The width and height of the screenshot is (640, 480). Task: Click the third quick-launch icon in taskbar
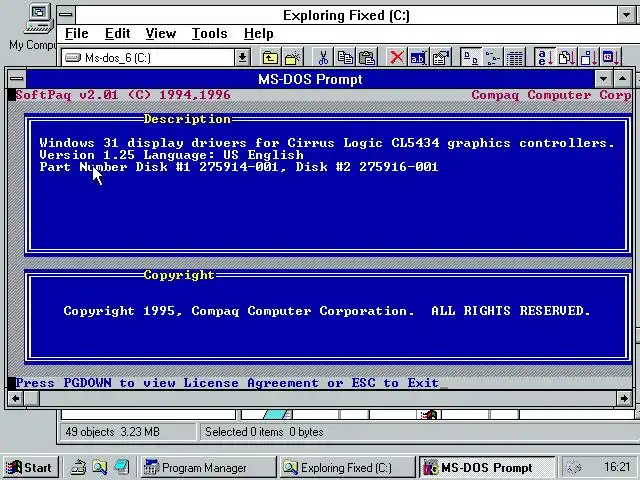tap(122, 467)
